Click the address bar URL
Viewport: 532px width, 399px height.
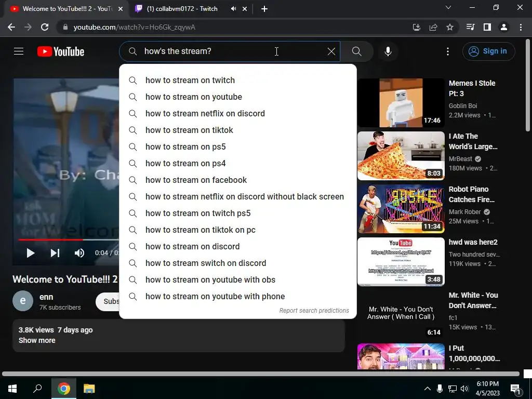(135, 27)
